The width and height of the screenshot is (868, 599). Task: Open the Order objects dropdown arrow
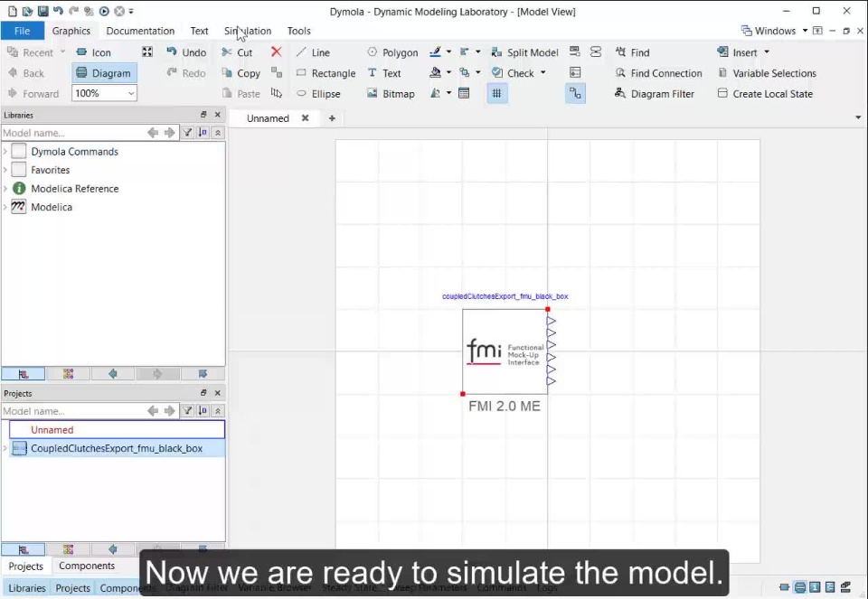tap(478, 72)
